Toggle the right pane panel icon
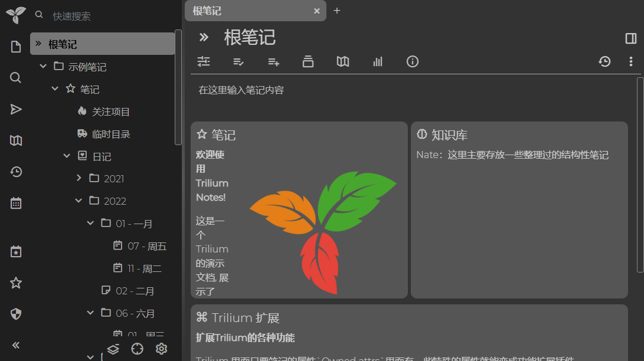Screen dimensions: 644x361 pyautogui.click(x=631, y=38)
